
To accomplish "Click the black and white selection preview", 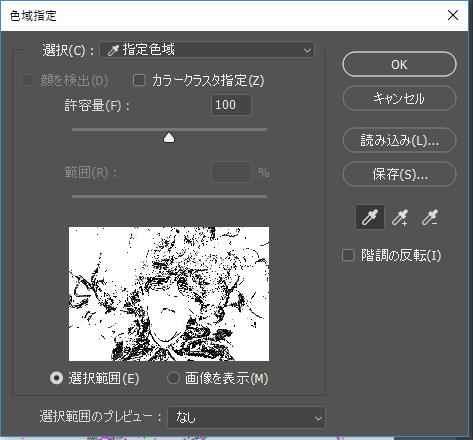I will pyautogui.click(x=169, y=294).
